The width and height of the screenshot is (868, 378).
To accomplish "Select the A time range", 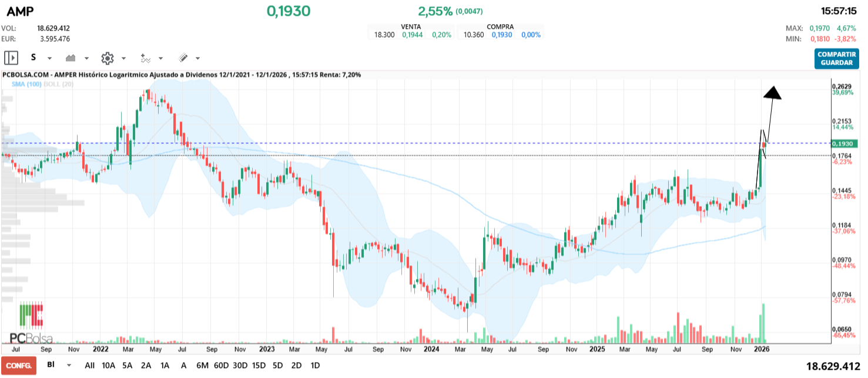I will [183, 365].
